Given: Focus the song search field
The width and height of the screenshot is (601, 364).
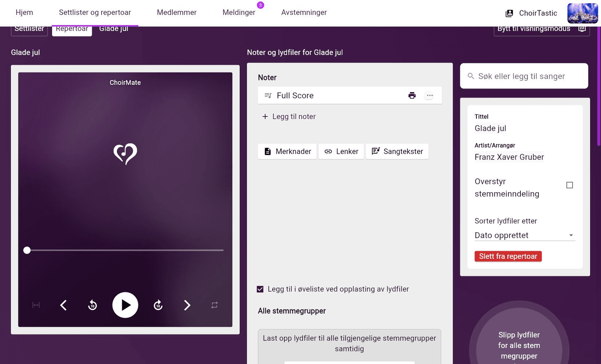Looking at the screenshot, I should point(524,76).
